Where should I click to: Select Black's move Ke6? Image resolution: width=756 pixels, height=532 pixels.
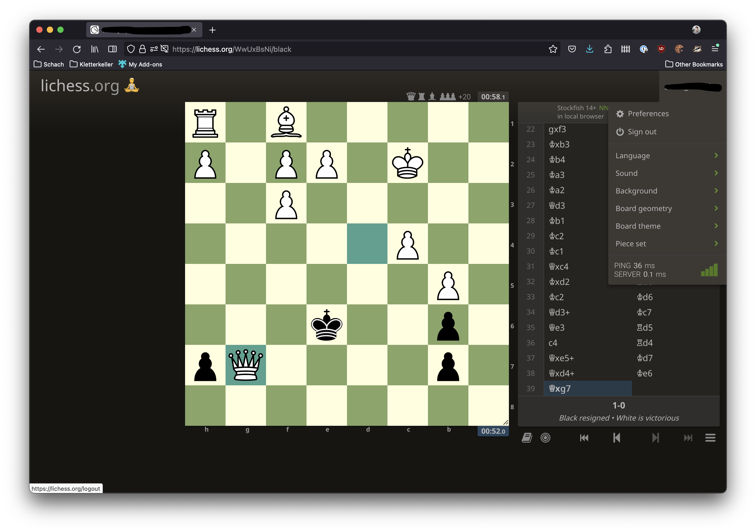tap(675, 374)
